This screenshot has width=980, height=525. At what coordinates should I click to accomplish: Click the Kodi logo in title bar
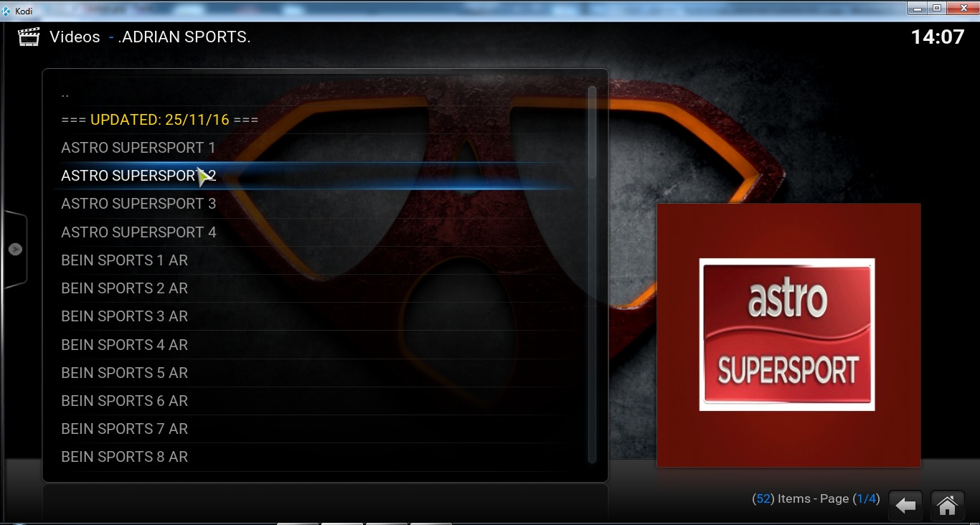tap(6, 11)
